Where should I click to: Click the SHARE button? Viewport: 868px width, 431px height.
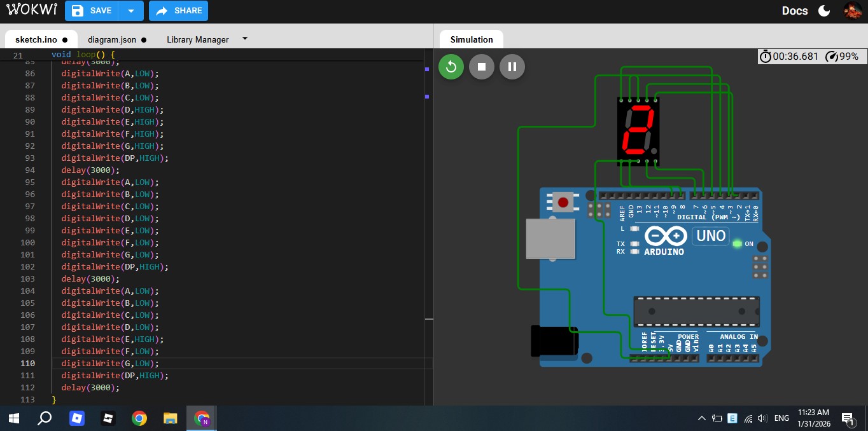click(179, 11)
